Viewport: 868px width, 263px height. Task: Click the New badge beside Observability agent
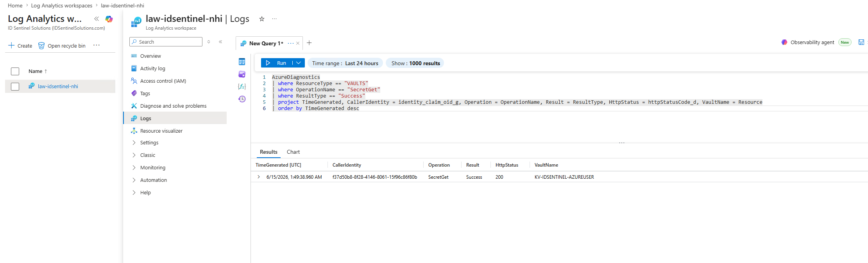(x=845, y=42)
